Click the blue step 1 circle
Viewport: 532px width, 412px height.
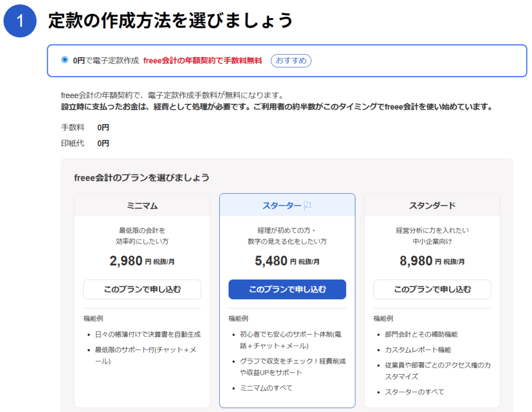coord(20,21)
